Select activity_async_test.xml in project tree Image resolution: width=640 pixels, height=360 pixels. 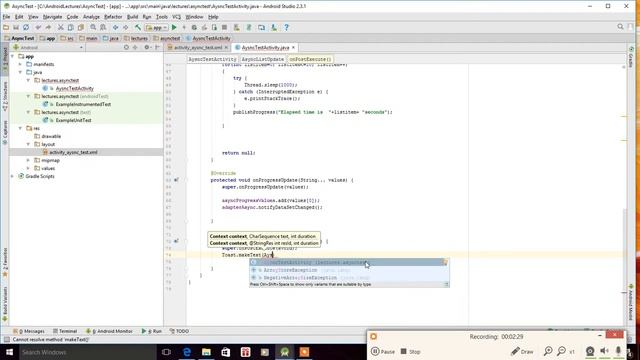(73, 152)
